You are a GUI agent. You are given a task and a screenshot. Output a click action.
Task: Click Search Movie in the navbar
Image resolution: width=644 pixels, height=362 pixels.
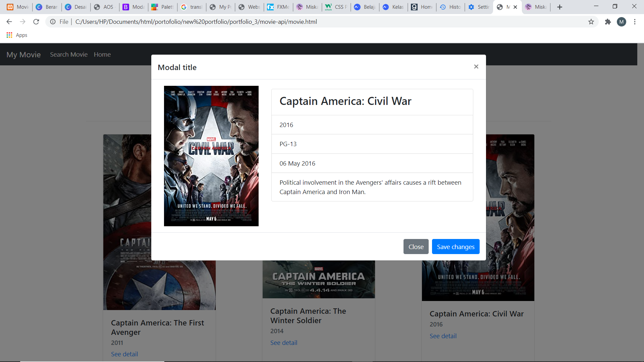click(x=69, y=54)
